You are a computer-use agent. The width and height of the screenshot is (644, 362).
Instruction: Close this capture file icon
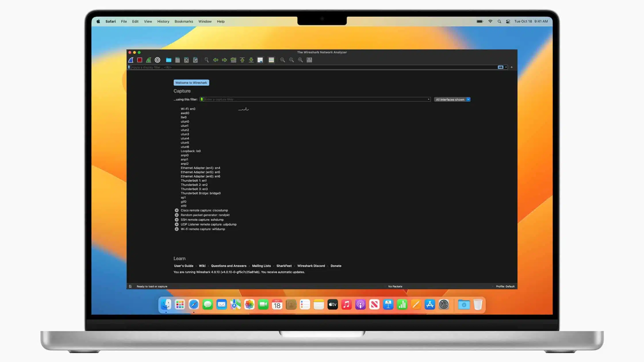click(x=187, y=60)
